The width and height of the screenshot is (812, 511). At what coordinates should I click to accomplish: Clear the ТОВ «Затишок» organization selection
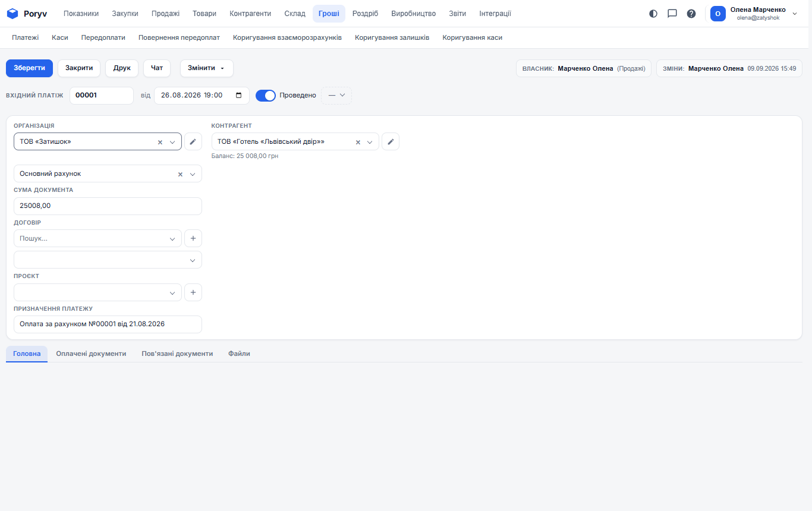pos(160,142)
